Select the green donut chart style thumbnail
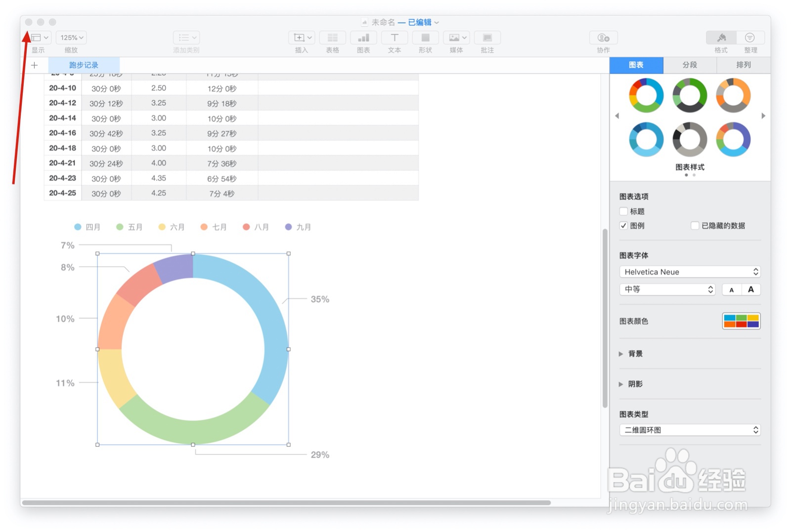The width and height of the screenshot is (791, 532). pyautogui.click(x=689, y=95)
